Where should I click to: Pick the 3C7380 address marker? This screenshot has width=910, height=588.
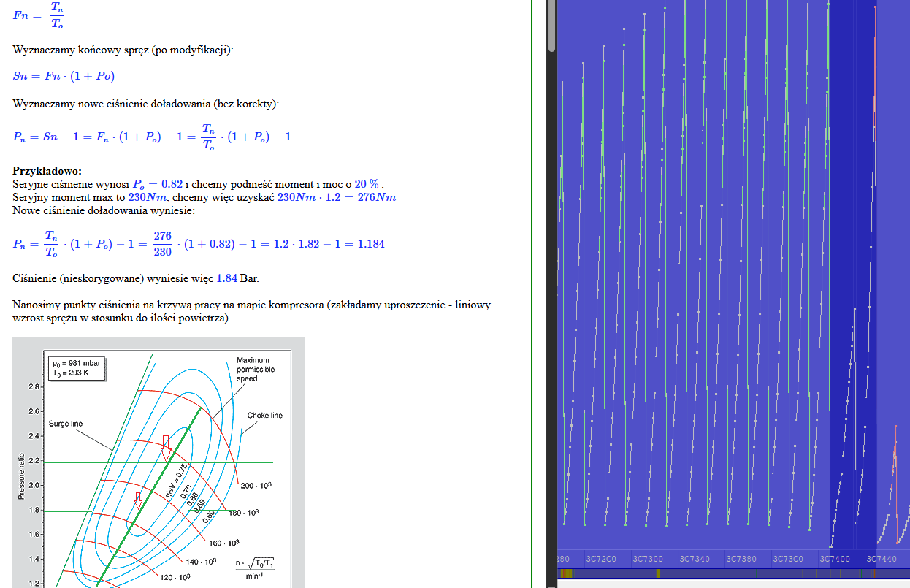tap(741, 559)
